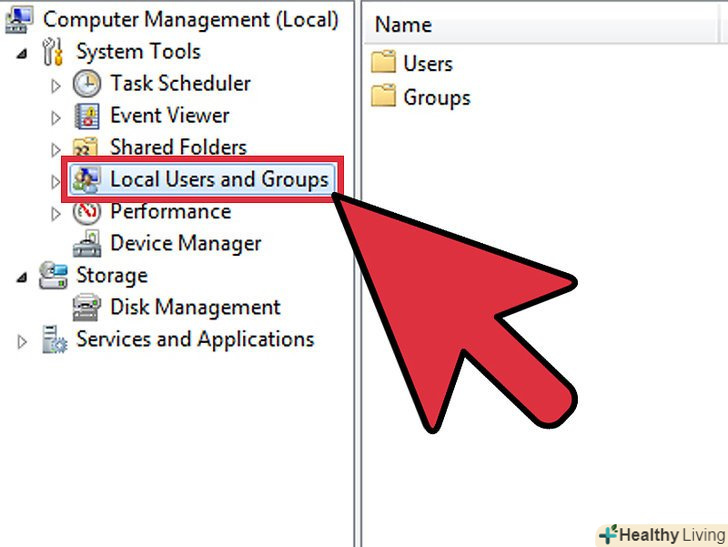Image resolution: width=728 pixels, height=547 pixels.
Task: Click the Shared Folders icon
Action: pyautogui.click(x=86, y=146)
